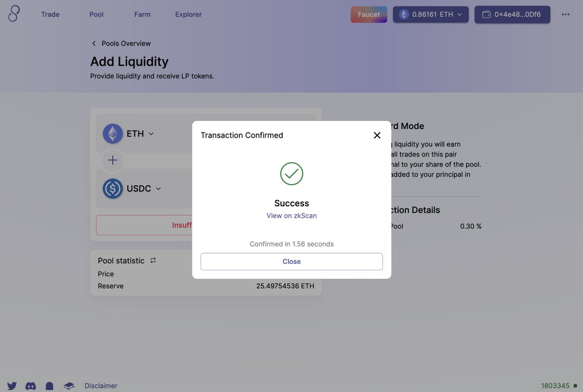Viewport: 583px width, 392px height.
Task: Open the wallet address 0x4e48...0Df6 button
Action: pyautogui.click(x=513, y=15)
